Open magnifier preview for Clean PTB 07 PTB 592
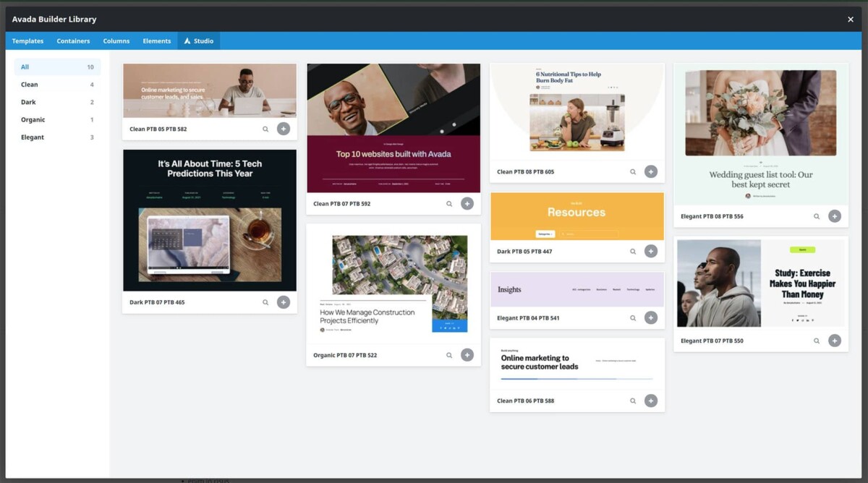Image resolution: width=868 pixels, height=483 pixels. [448, 203]
